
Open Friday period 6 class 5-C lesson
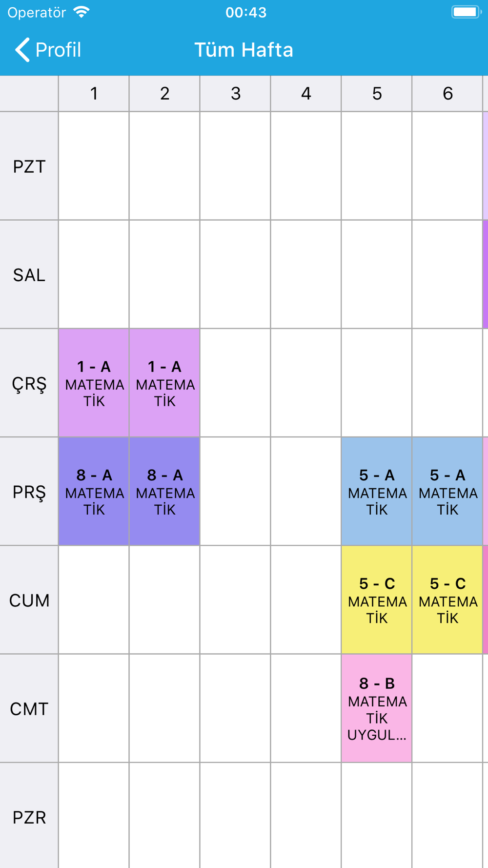pos(447,599)
